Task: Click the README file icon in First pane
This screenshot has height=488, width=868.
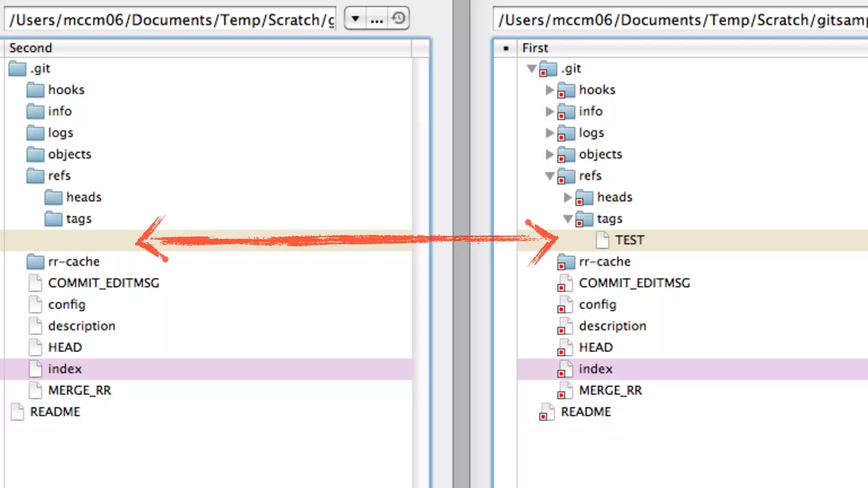Action: coord(547,412)
